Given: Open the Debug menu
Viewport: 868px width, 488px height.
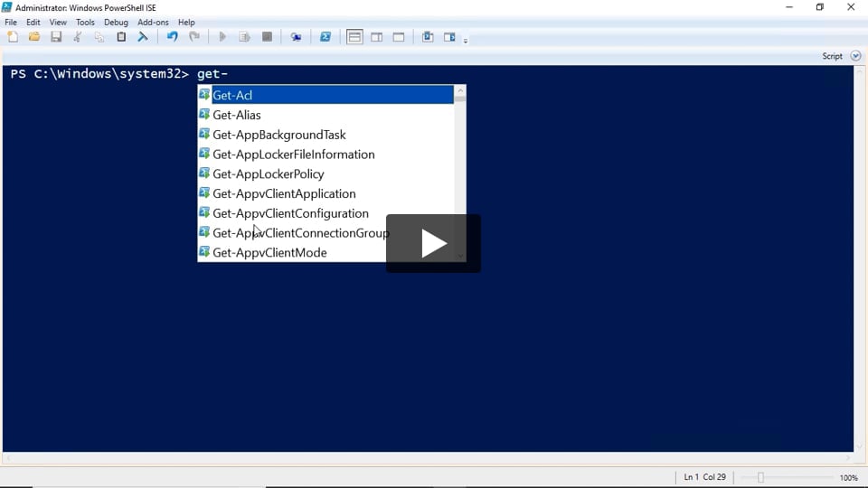Looking at the screenshot, I should pos(116,23).
